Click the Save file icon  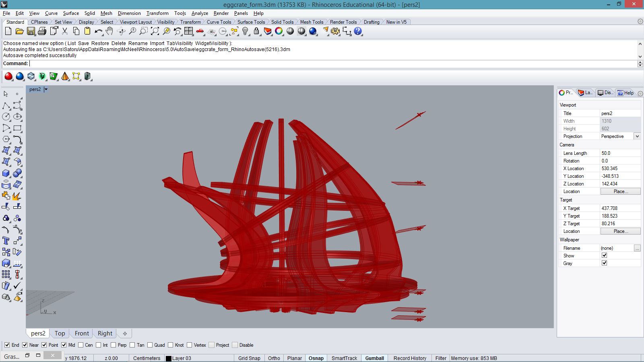(x=31, y=31)
